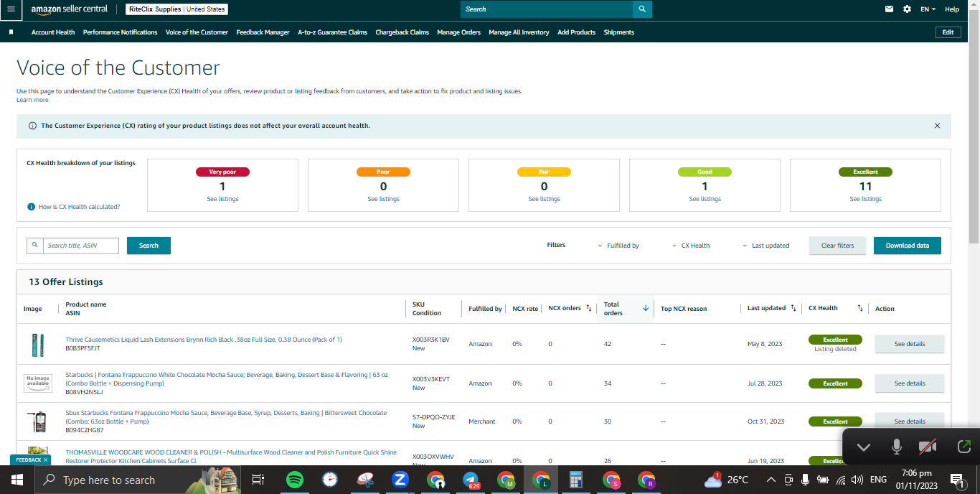Viewport: 980px width, 494px height.
Task: Open the Thrive Causemetics Liquid Lash product link
Action: 204,340
